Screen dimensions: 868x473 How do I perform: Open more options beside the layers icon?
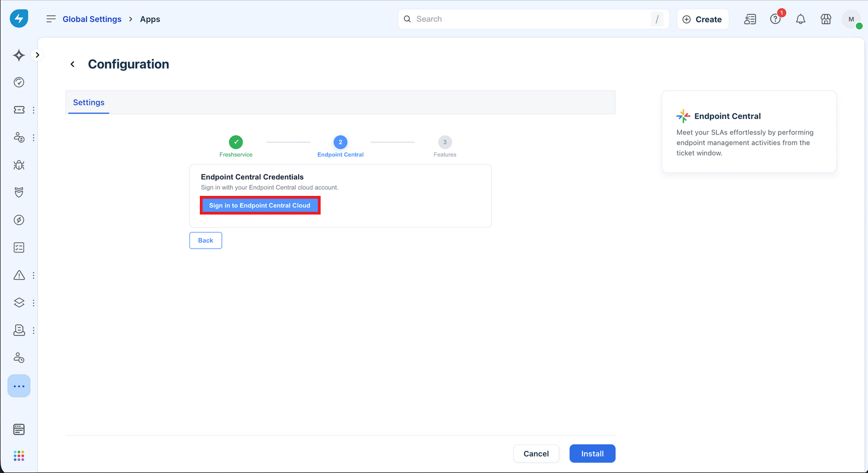(x=33, y=302)
